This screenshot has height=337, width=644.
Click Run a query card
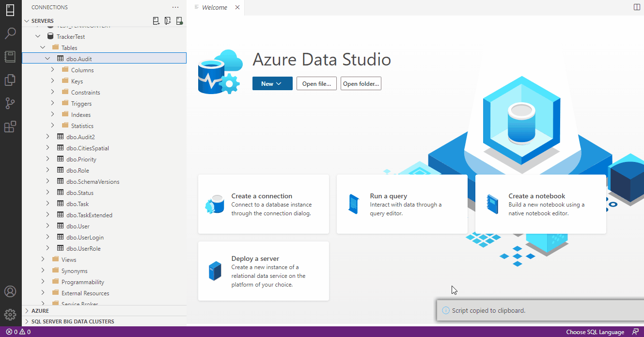point(402,204)
